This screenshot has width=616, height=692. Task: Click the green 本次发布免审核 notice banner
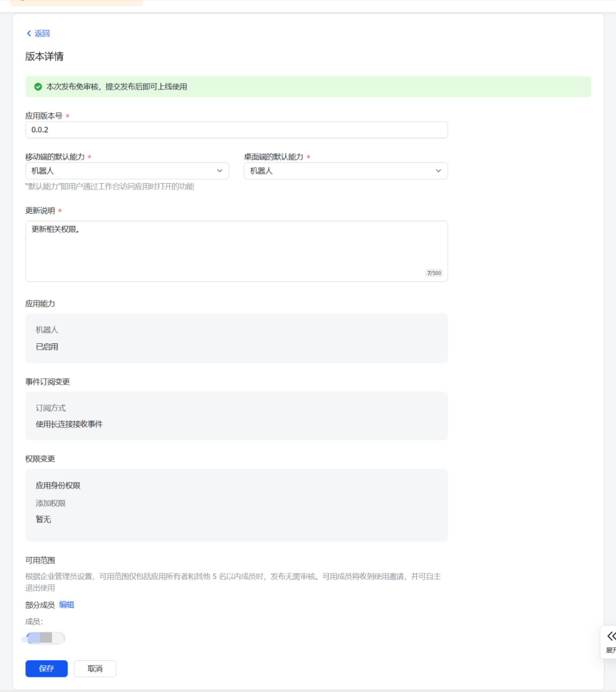click(x=308, y=87)
